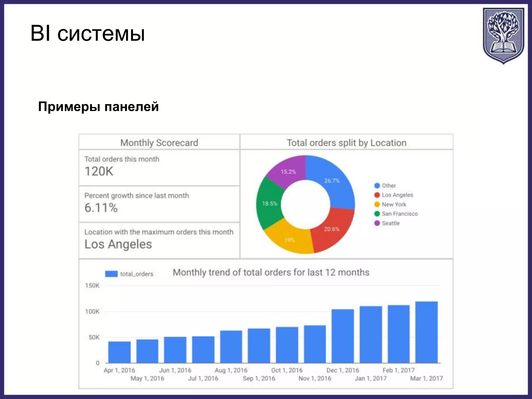Click the 'Jul 1, 2016' axis label
The width and height of the screenshot is (532, 399).
203,378
